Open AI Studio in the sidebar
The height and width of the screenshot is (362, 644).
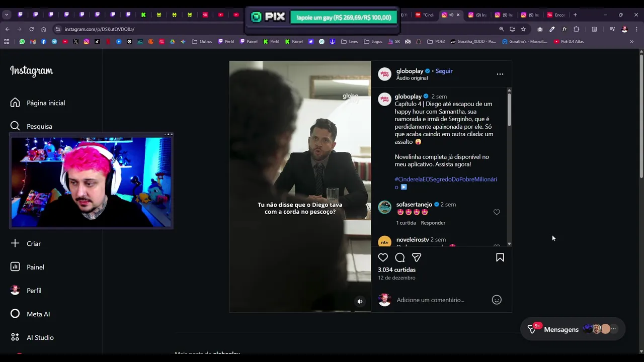[32, 337]
